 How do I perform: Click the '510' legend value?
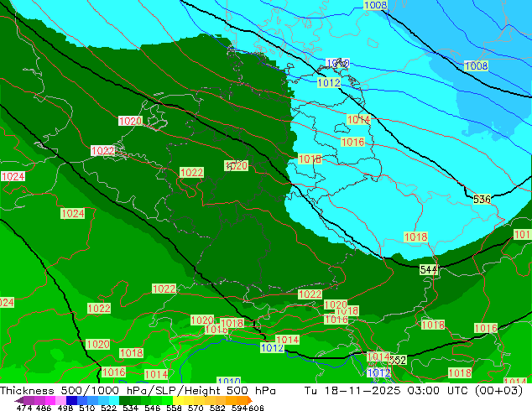87,408
